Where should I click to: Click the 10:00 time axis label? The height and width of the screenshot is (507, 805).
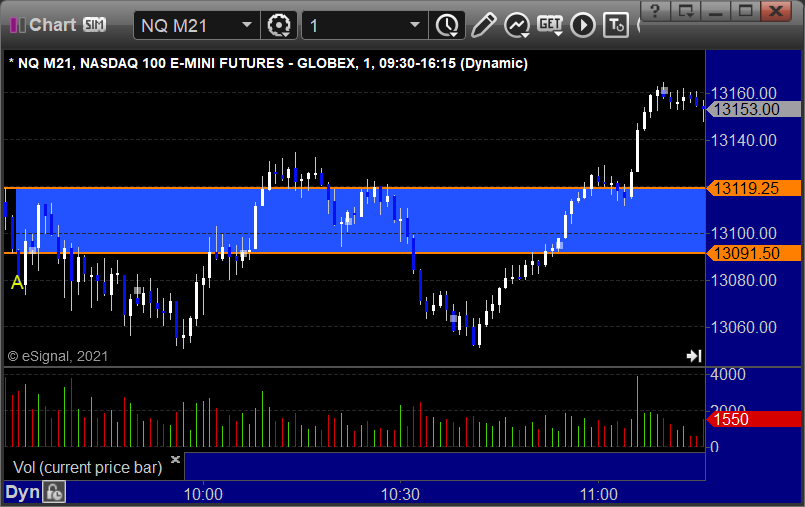click(203, 494)
